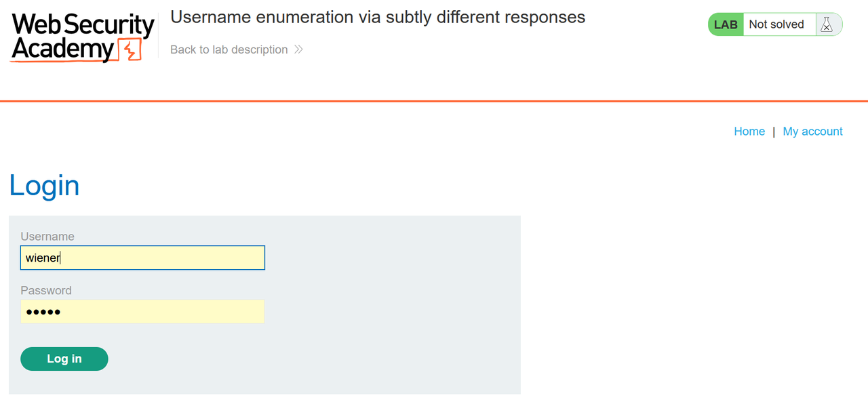
Task: Click the Password field label
Action: pyautogui.click(x=46, y=290)
